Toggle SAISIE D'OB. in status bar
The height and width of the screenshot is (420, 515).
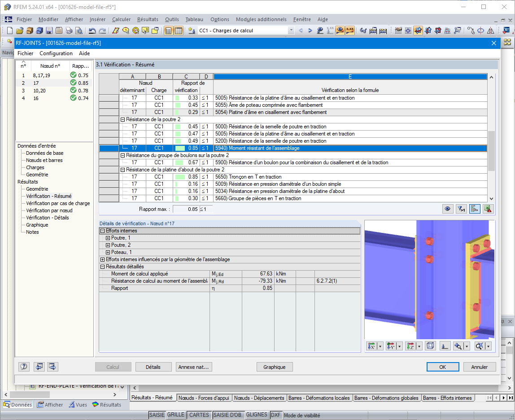(228, 415)
